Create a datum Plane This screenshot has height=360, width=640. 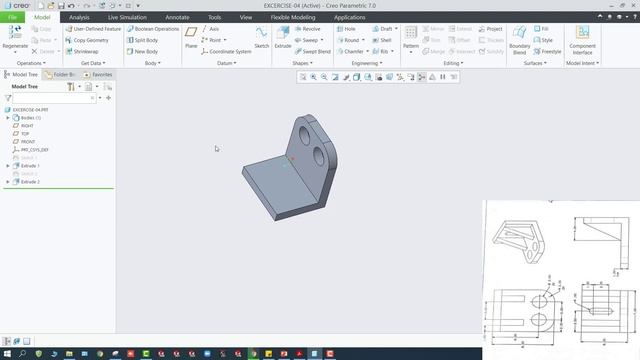191,37
